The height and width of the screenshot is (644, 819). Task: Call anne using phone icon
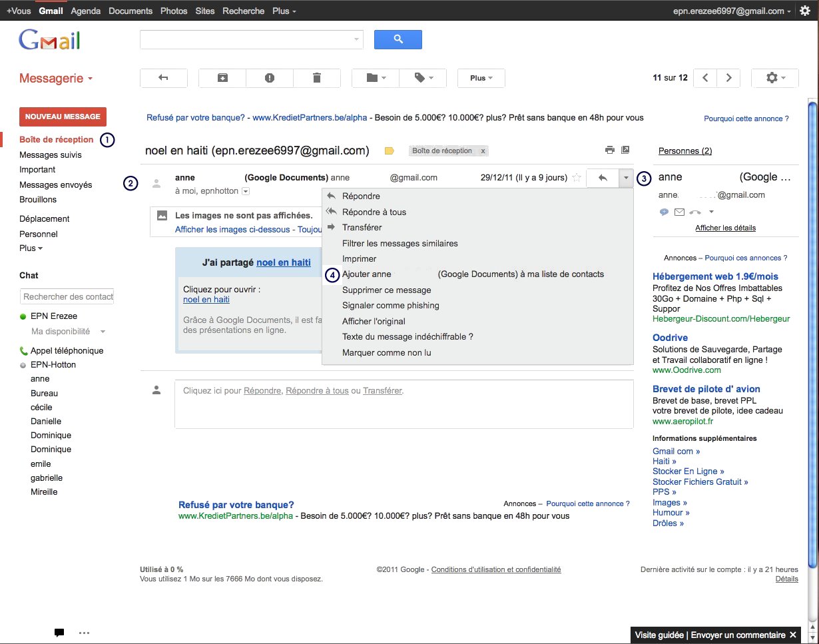point(696,212)
